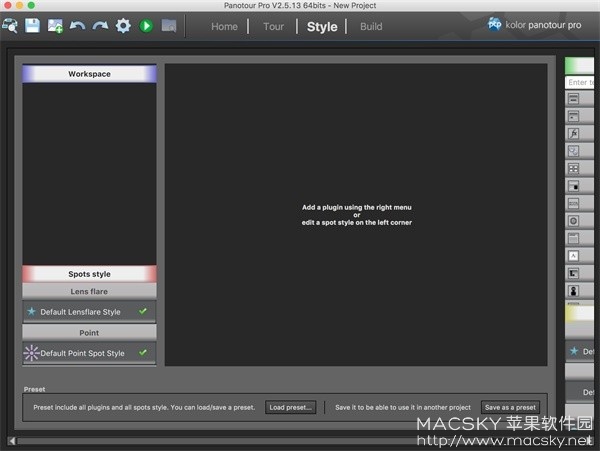Go to the Build tab

(x=371, y=26)
